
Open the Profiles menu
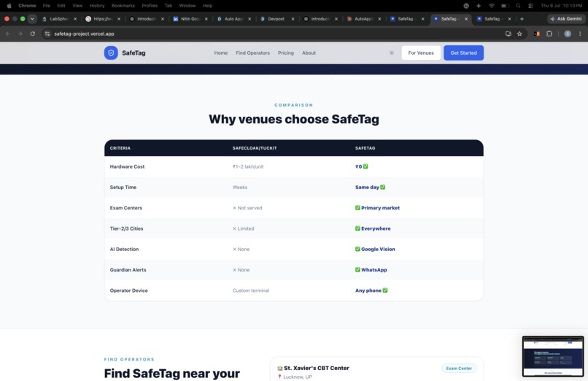click(150, 6)
